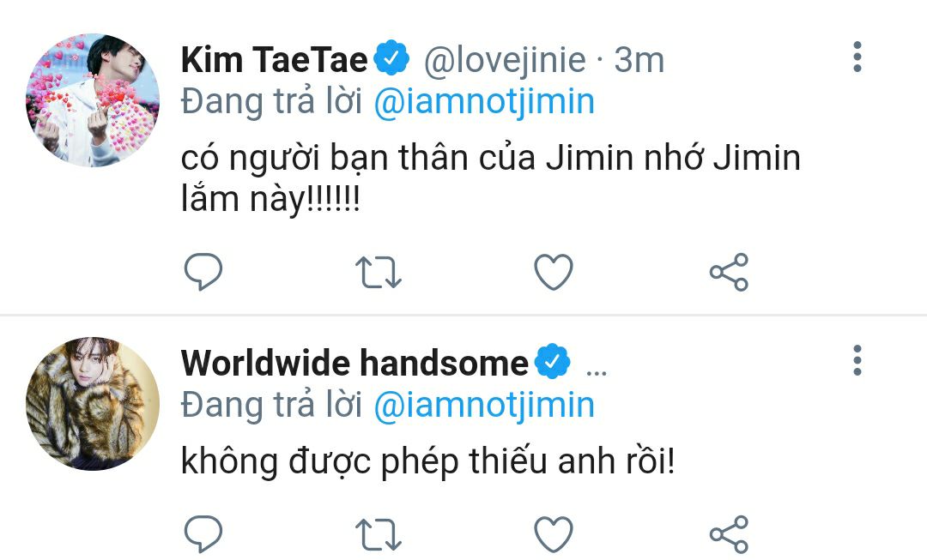Click Kim TaeTae's verified badge

click(x=391, y=58)
